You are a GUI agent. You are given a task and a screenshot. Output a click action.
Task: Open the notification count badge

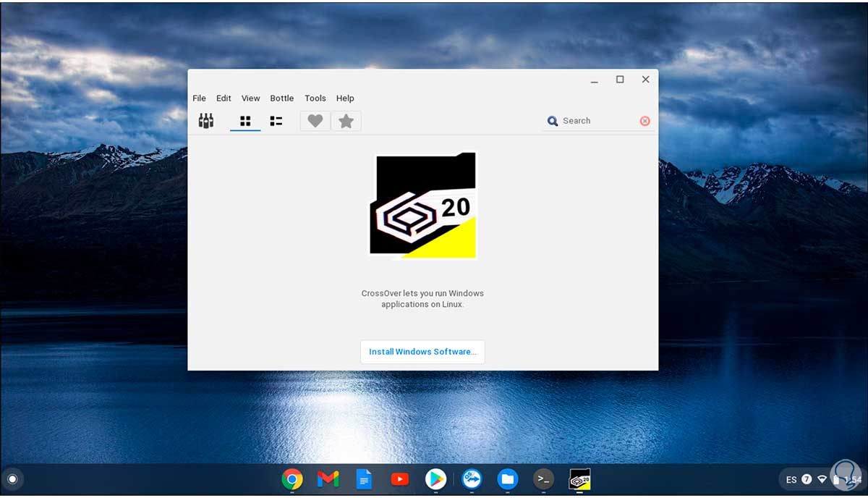coord(807,479)
